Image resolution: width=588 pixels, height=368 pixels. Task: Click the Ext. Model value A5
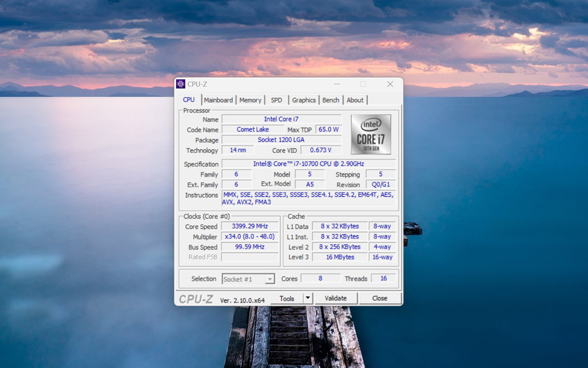(x=310, y=184)
